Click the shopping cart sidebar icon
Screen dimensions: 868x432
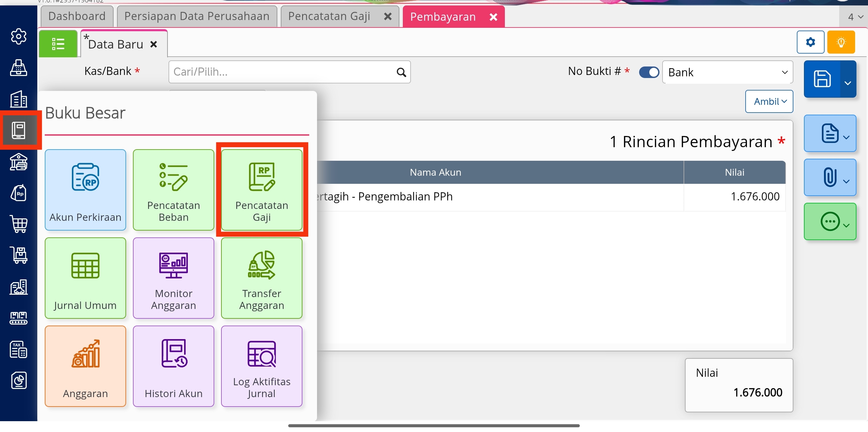point(19,224)
